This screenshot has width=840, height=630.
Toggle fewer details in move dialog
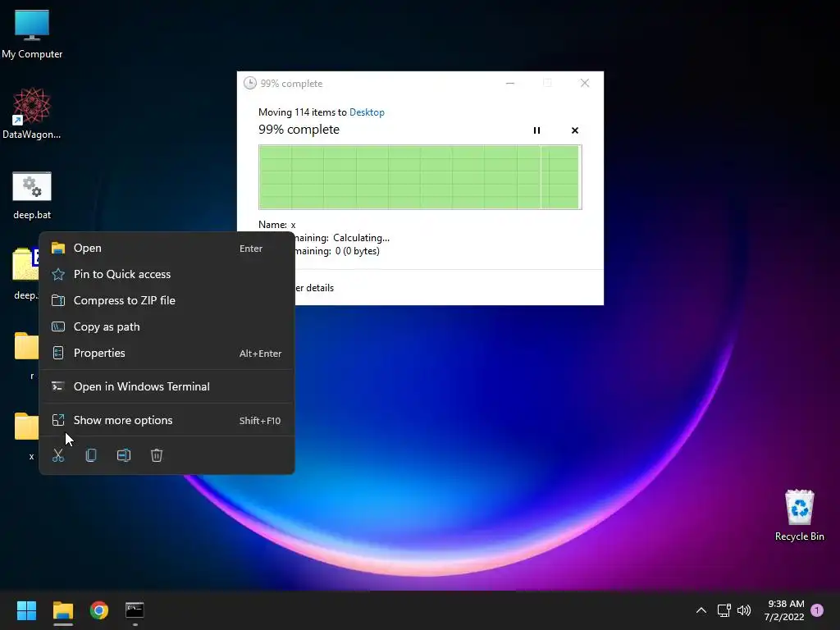tap(314, 288)
